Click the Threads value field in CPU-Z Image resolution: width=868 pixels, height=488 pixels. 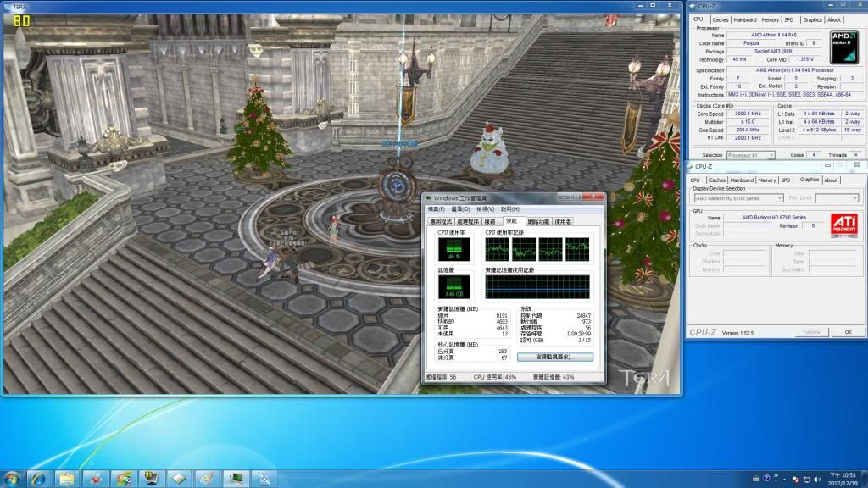point(856,155)
